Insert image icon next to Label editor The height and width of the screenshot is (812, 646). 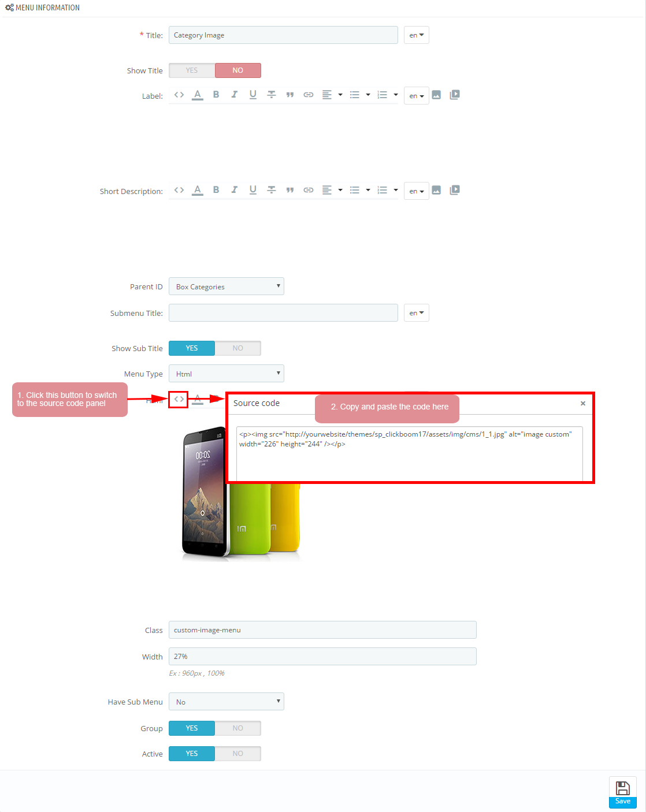(436, 95)
